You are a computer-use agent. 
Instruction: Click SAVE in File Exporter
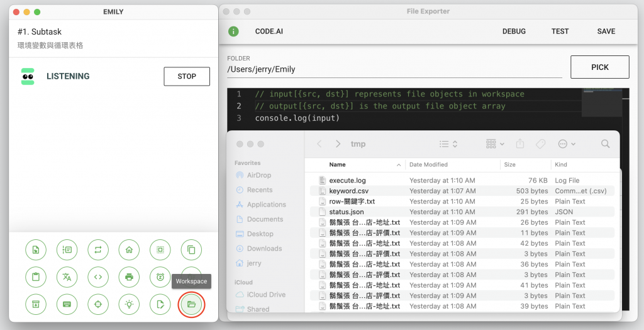click(x=606, y=31)
